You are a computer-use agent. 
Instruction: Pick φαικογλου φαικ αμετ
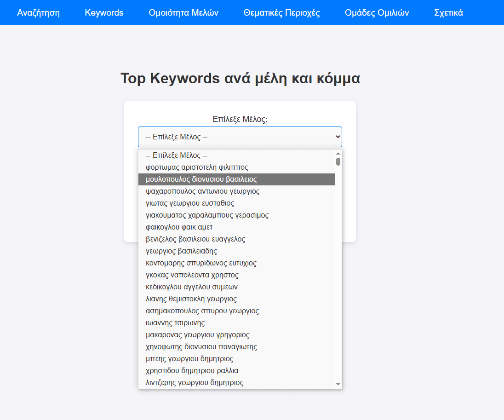(236, 227)
